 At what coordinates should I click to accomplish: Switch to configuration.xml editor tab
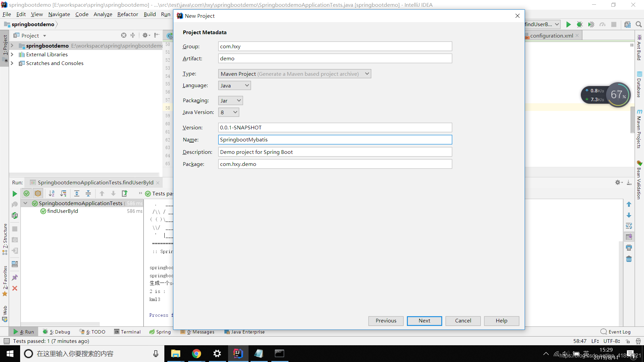(551, 36)
